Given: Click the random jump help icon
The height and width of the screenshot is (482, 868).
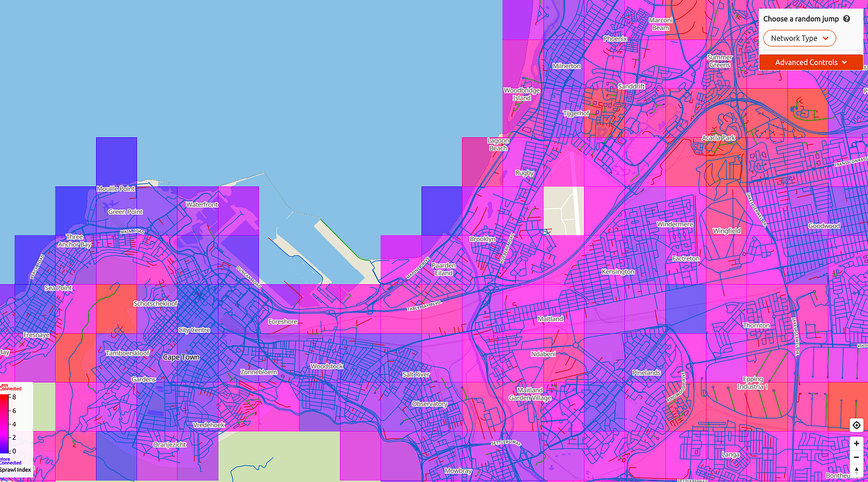Looking at the screenshot, I should (847, 19).
